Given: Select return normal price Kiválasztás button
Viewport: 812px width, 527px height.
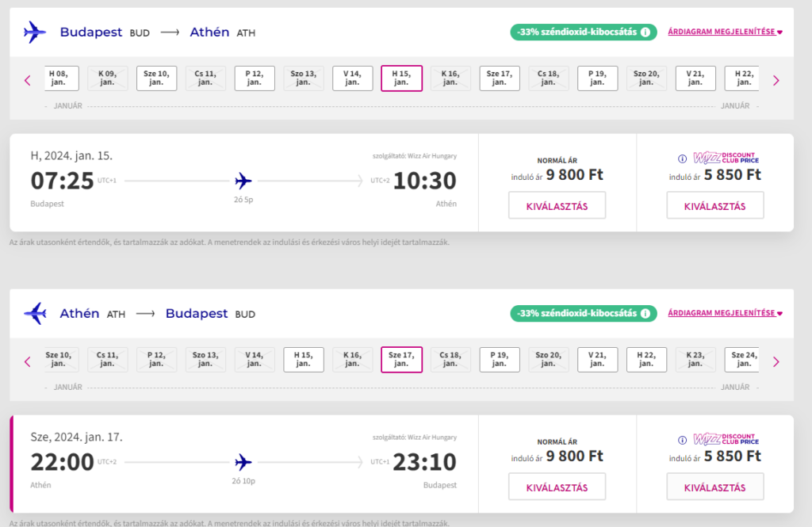Looking at the screenshot, I should tap(557, 487).
